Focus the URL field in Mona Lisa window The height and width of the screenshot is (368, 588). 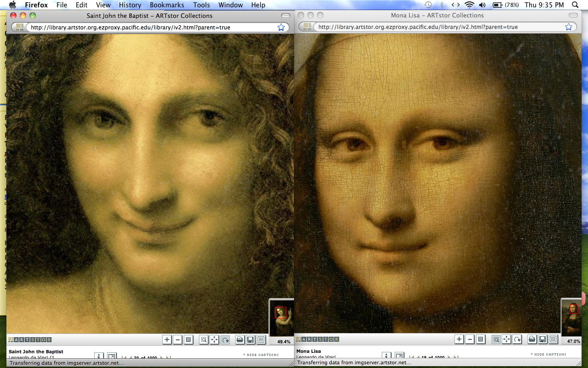tap(437, 27)
